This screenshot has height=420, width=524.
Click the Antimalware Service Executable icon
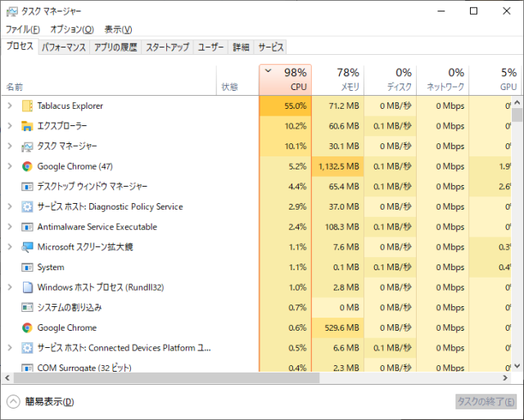(x=27, y=227)
